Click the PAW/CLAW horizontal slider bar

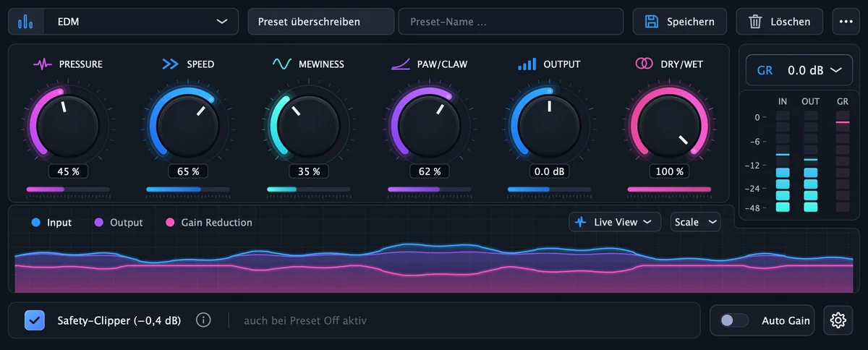pos(429,189)
